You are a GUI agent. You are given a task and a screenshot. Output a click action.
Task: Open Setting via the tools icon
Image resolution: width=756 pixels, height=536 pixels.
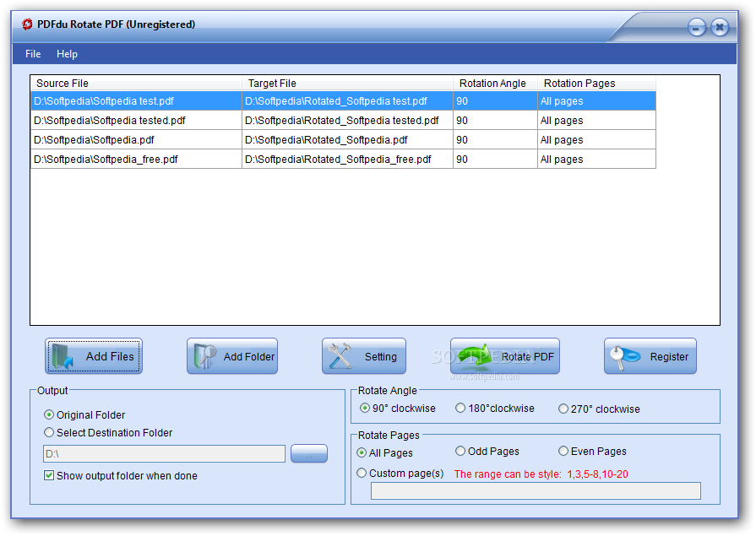coord(340,355)
